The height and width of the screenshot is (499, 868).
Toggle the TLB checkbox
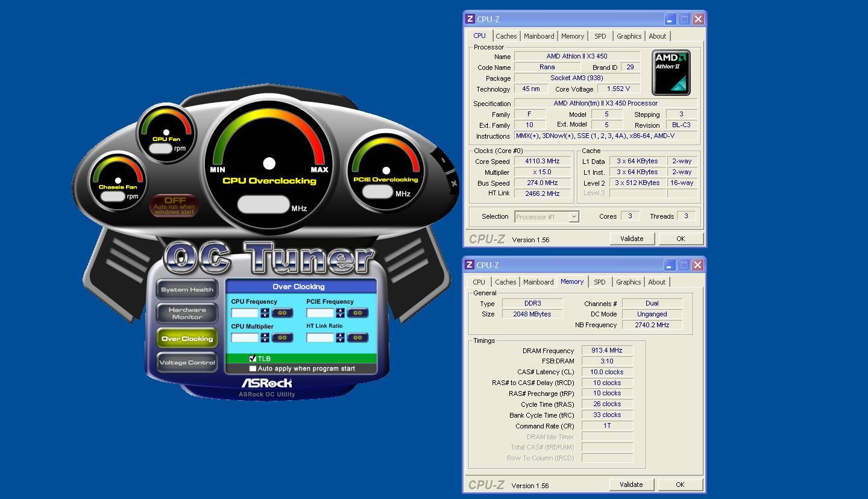coord(253,359)
